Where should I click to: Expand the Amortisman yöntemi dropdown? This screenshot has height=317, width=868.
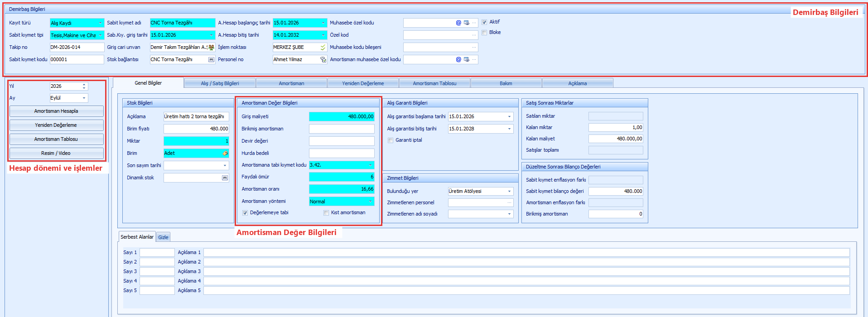point(371,202)
